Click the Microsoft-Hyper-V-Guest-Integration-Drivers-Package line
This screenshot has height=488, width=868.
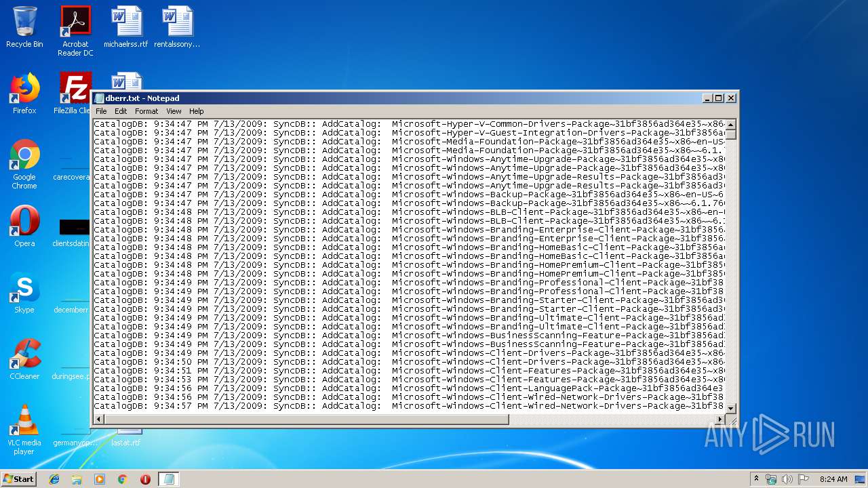tap(409, 133)
